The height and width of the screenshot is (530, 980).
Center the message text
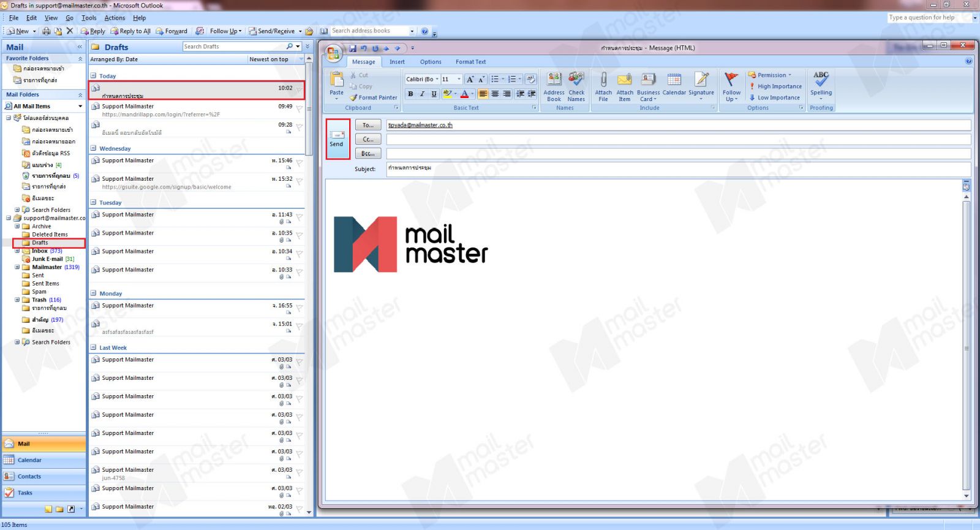tap(495, 94)
